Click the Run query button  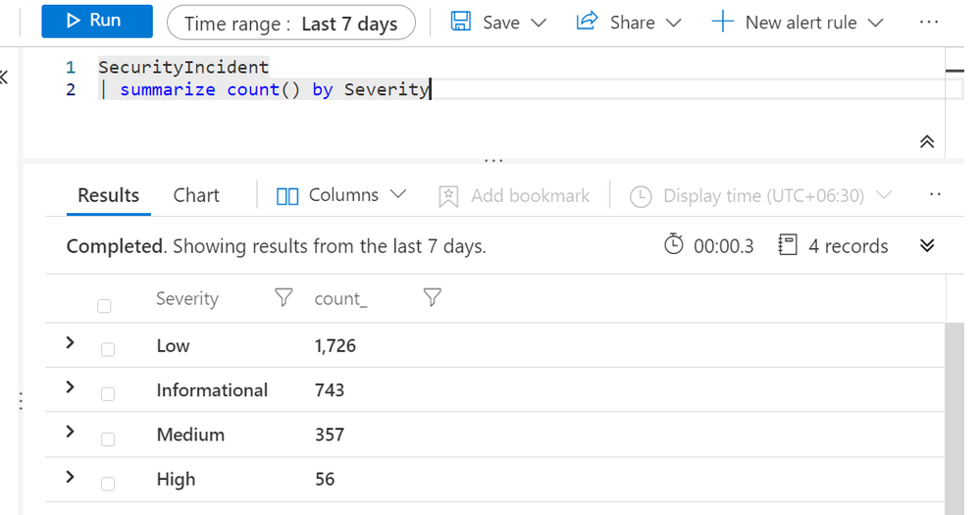point(96,21)
